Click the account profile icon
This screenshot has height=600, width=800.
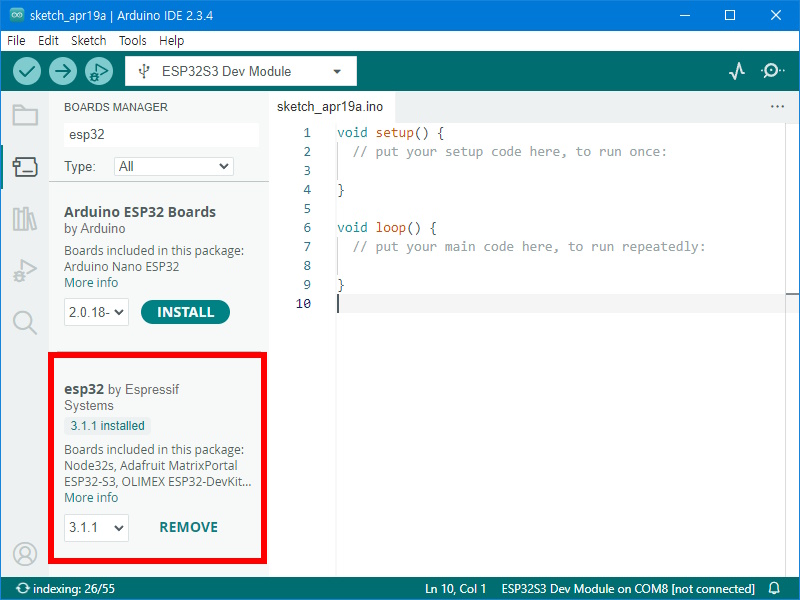25,554
